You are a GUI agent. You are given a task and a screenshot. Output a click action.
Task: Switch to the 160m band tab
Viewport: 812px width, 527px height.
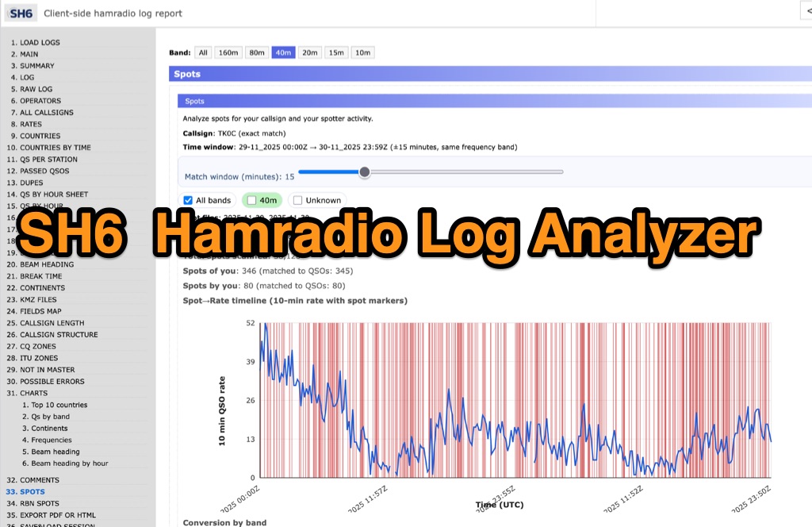tap(228, 52)
